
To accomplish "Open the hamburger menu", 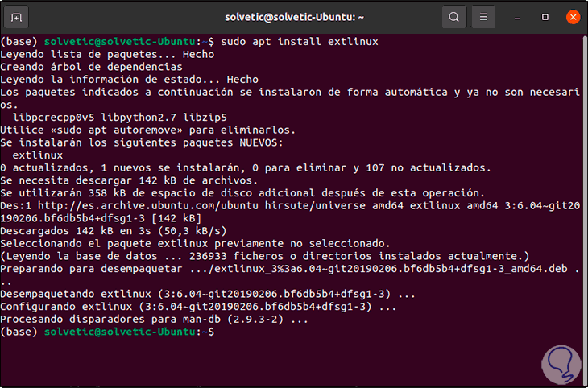I will pos(483,17).
